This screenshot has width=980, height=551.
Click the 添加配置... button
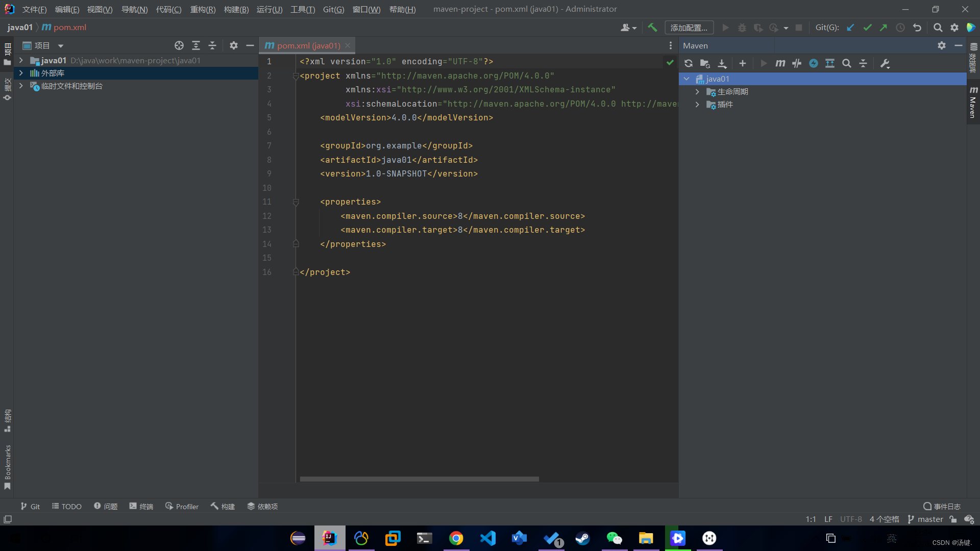(x=689, y=28)
